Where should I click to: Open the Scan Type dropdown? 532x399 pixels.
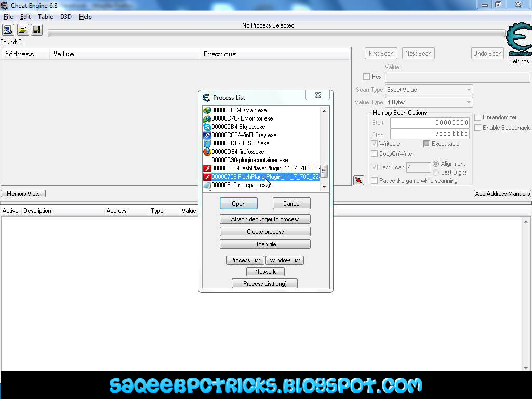[429, 90]
